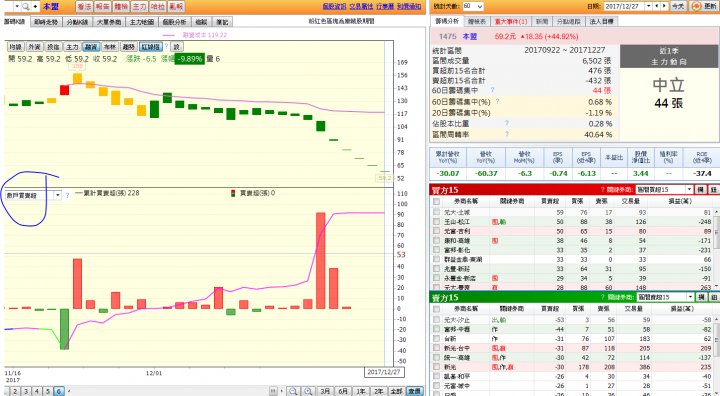
Task: Open the date picker dropdown arrow
Action: pyautogui.click(x=648, y=6)
